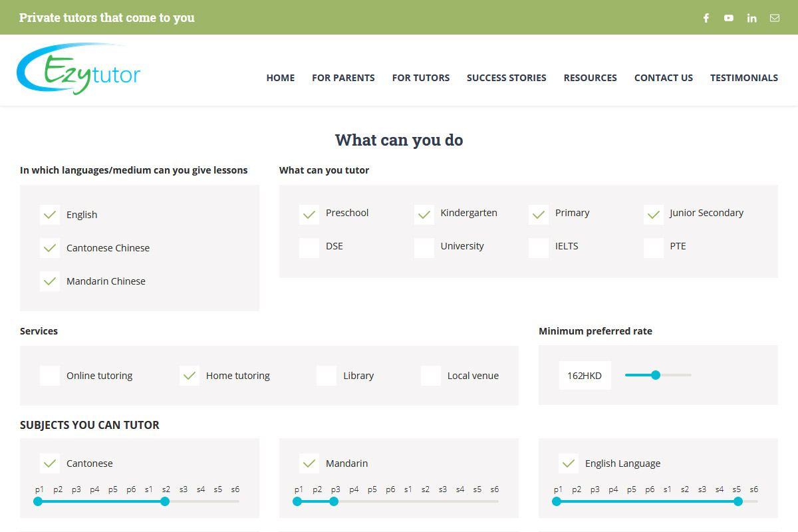Click the 162HKD rate field
The image size is (798, 532).
585,376
